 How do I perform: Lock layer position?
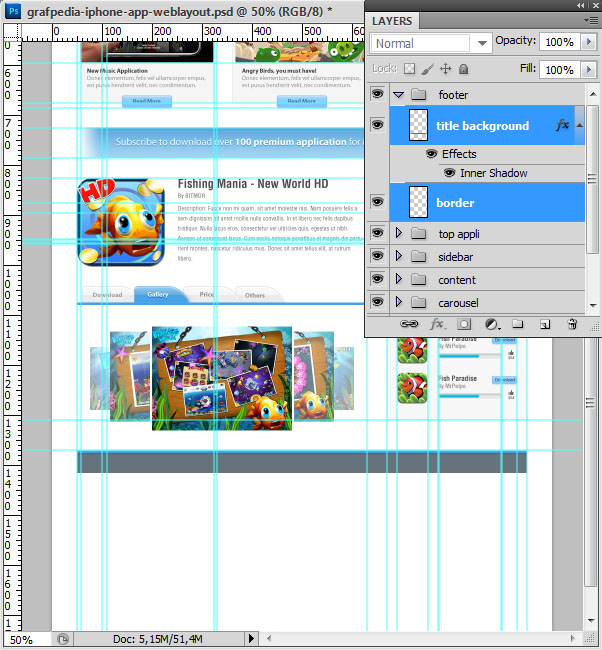pyautogui.click(x=446, y=69)
